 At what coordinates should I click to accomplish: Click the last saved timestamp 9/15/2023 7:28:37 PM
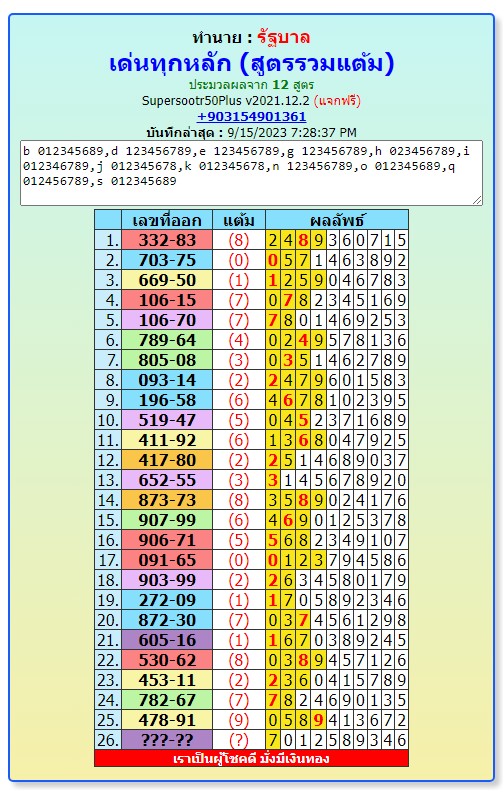(x=292, y=133)
